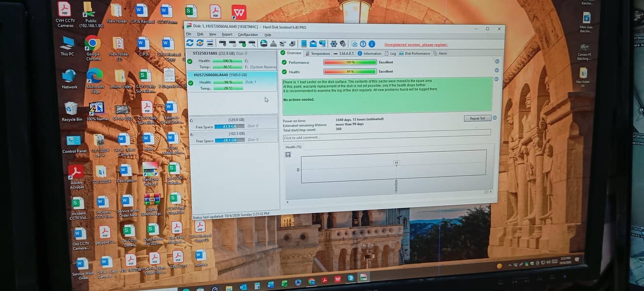Open the File menu
644x291 pixels.
(x=189, y=34)
